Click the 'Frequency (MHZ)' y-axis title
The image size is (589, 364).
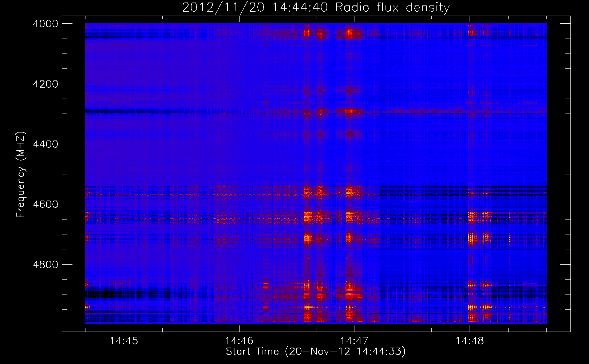21,175
